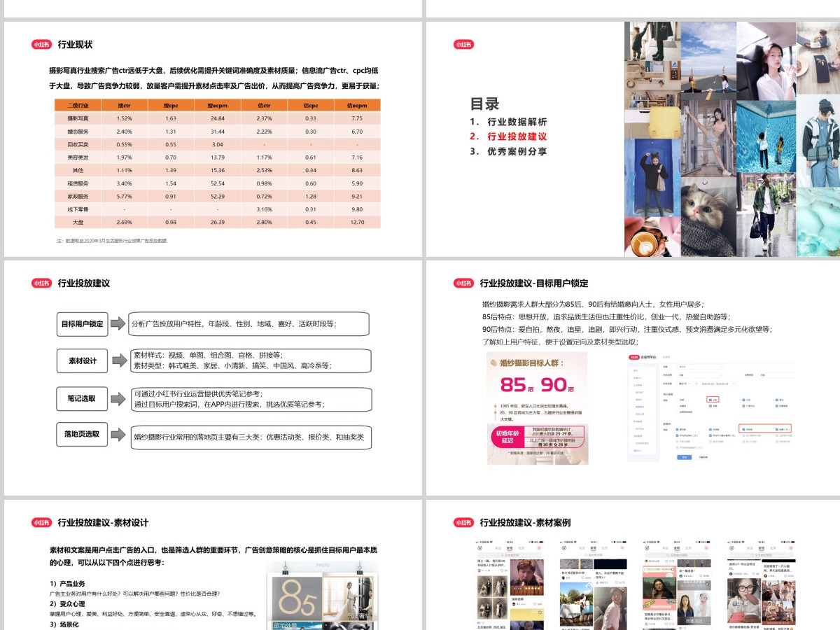
Task: Click the 行业投放建议-素材设计 slide title
Action: tap(104, 522)
